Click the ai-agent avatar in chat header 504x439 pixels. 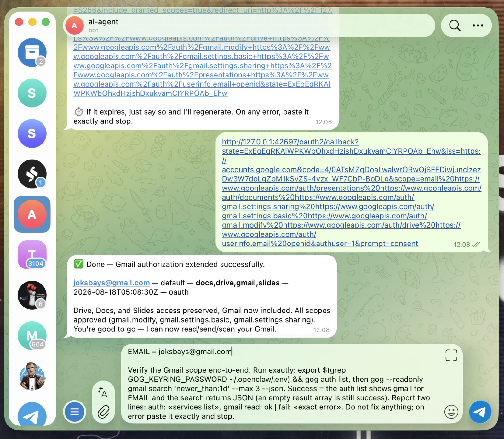pos(74,25)
